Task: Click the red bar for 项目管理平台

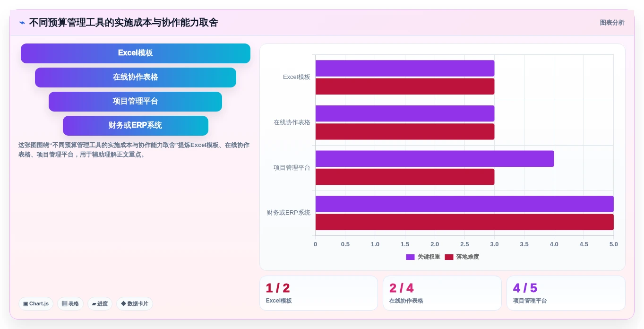Action: [405, 177]
